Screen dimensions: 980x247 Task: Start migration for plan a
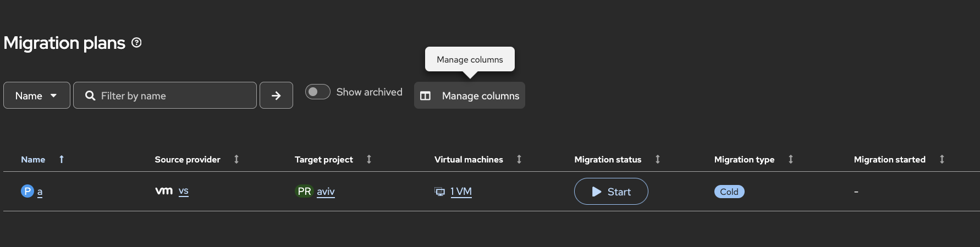tap(611, 192)
